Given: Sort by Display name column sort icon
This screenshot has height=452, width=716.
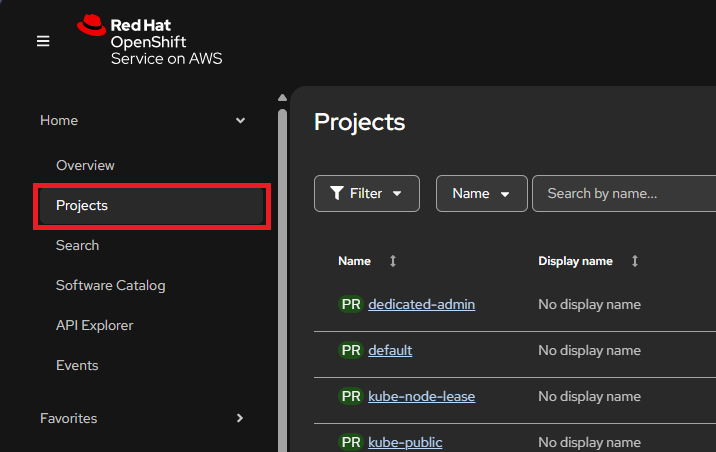Looking at the screenshot, I should coord(635,261).
